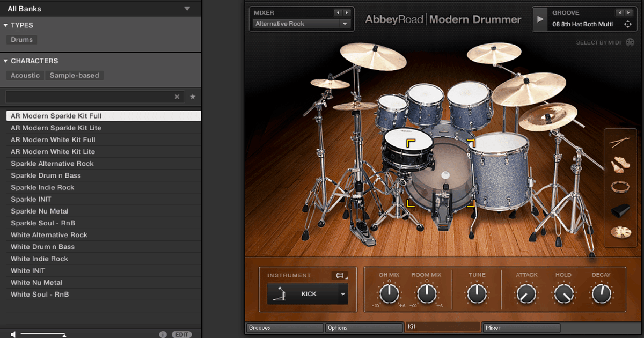Select the hand claps percussion icon

(619, 165)
